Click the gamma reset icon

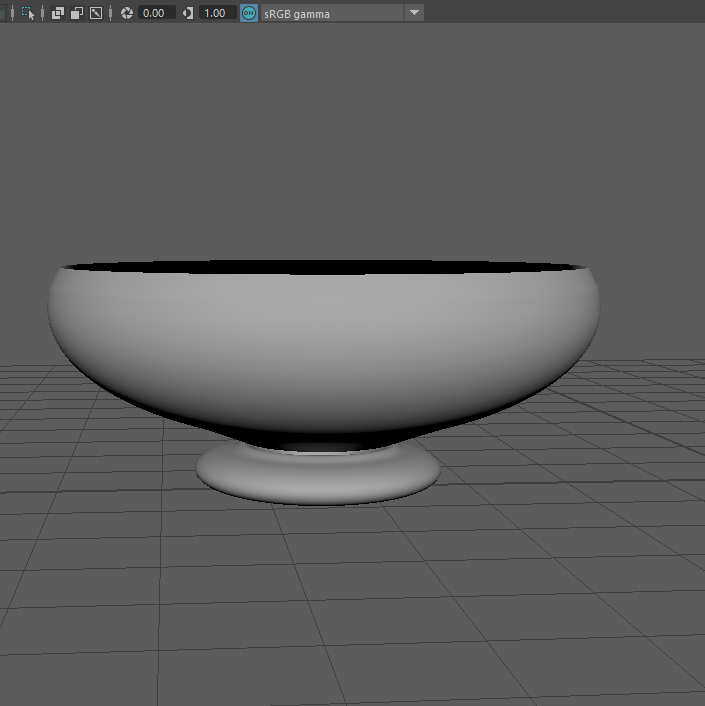[x=188, y=13]
